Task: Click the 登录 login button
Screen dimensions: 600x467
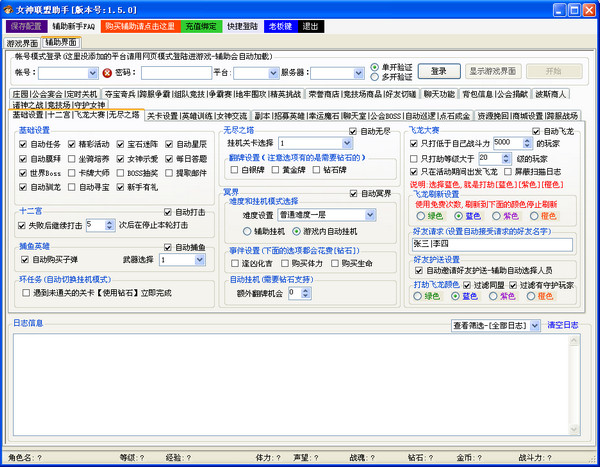Action: [439, 72]
